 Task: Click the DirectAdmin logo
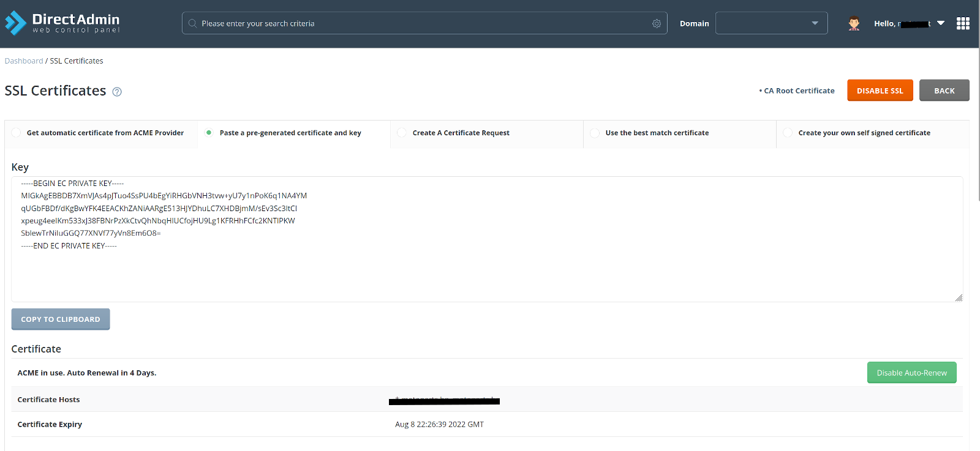pos(62,23)
